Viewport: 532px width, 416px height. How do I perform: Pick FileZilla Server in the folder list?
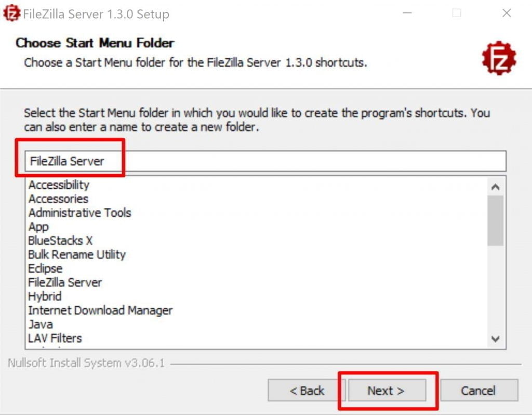65,283
